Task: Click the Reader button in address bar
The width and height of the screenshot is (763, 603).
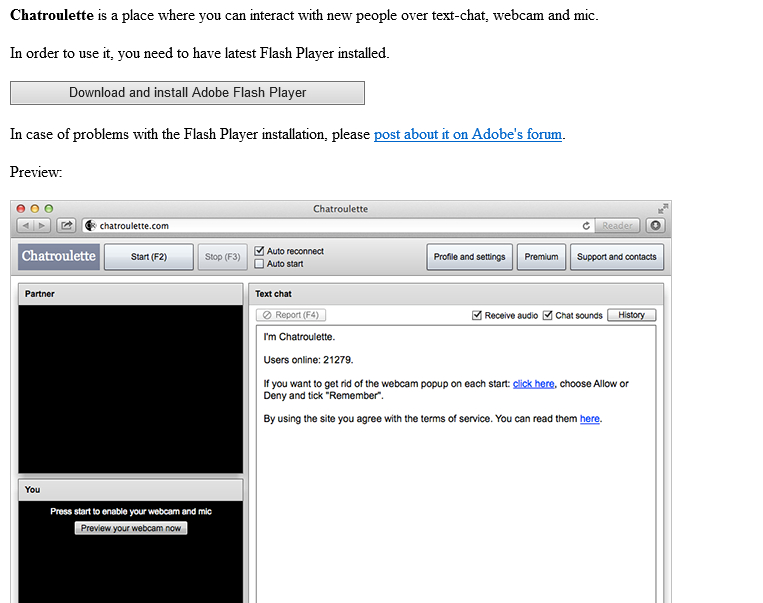Action: point(617,226)
